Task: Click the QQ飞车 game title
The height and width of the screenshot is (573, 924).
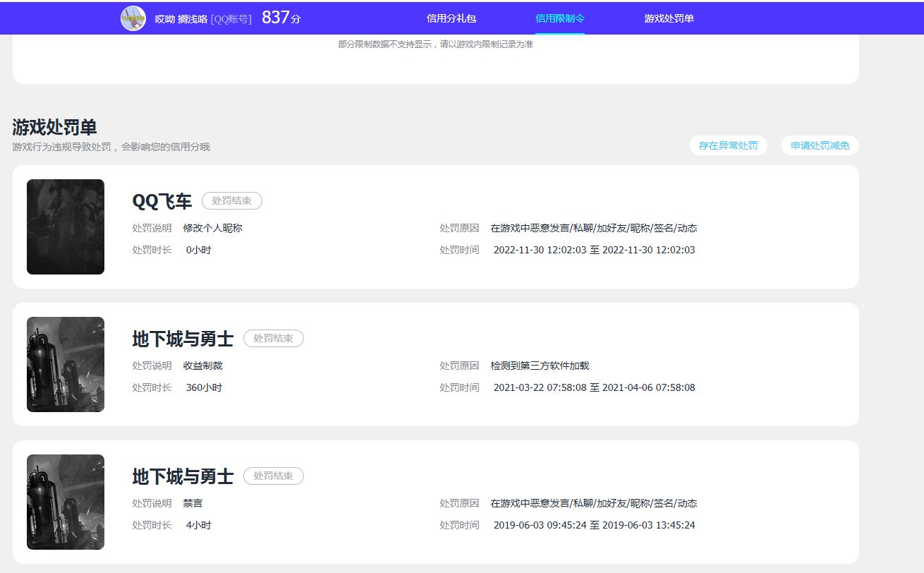Action: (x=162, y=201)
